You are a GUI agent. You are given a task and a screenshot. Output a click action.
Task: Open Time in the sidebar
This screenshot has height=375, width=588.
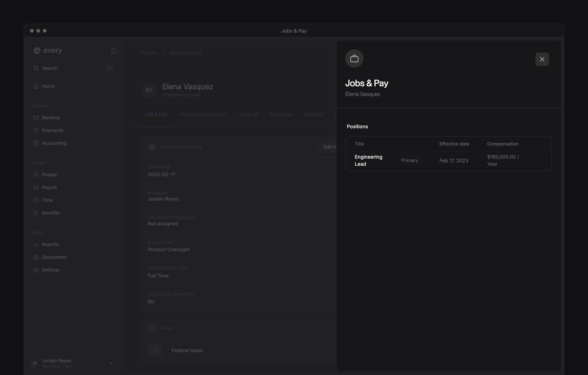73,200
